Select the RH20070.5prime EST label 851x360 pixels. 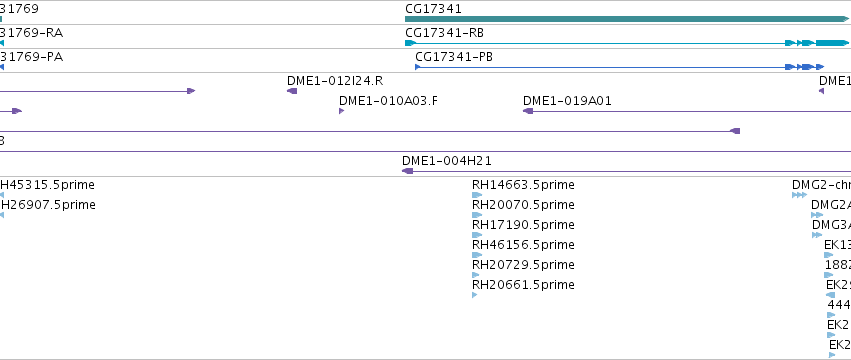click(x=523, y=205)
